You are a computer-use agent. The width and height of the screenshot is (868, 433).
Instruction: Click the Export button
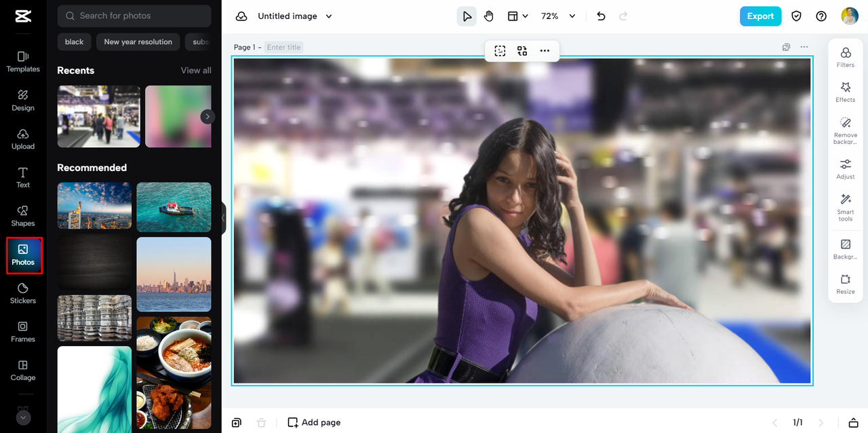pos(760,16)
